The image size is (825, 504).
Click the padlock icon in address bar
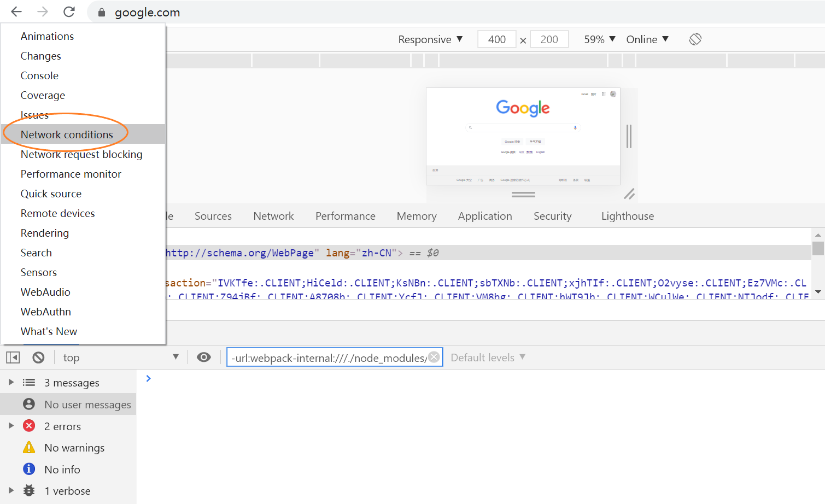[x=101, y=12]
